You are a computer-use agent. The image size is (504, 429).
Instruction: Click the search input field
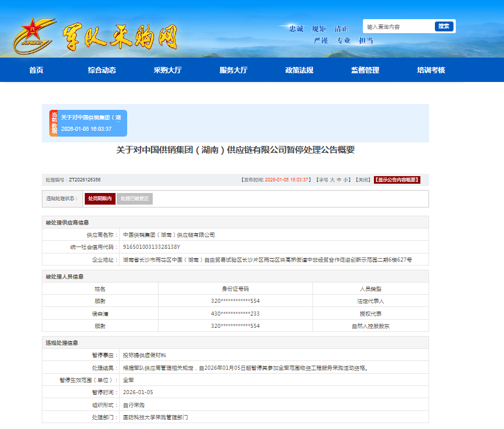click(399, 27)
